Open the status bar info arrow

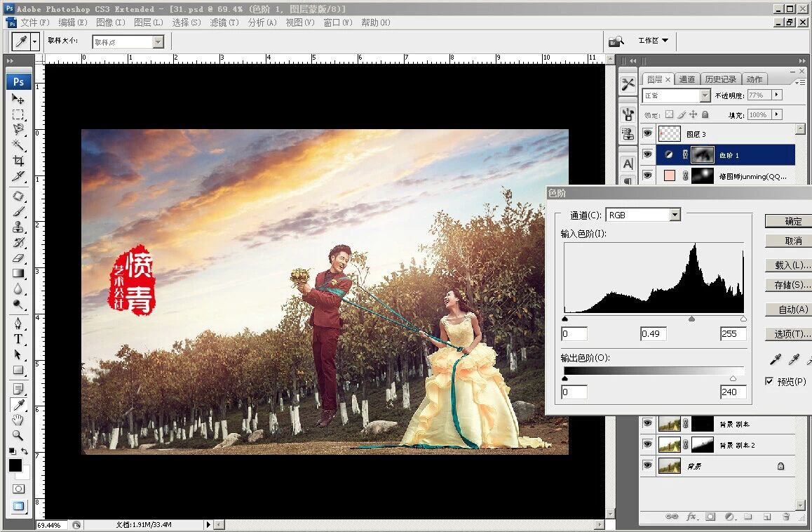point(208,525)
